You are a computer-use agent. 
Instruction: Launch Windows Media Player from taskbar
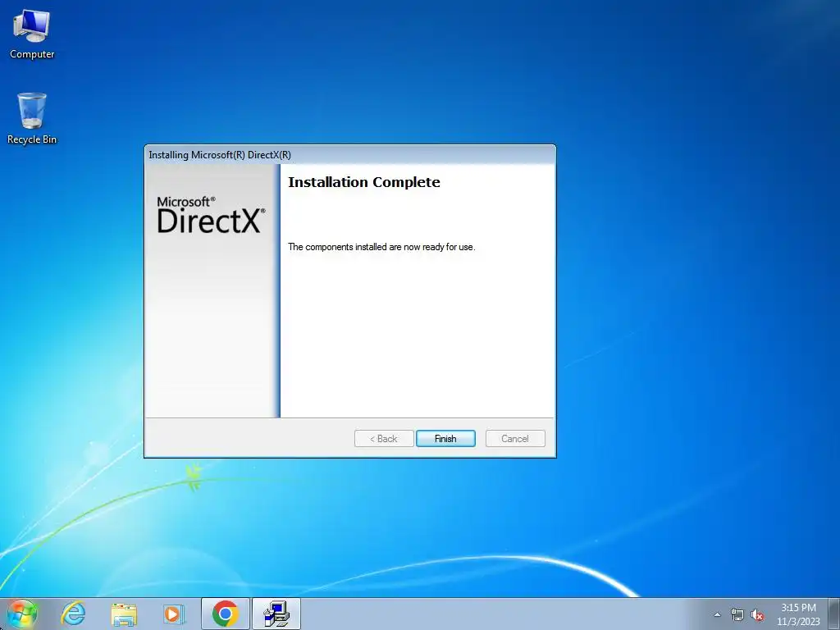(x=174, y=614)
